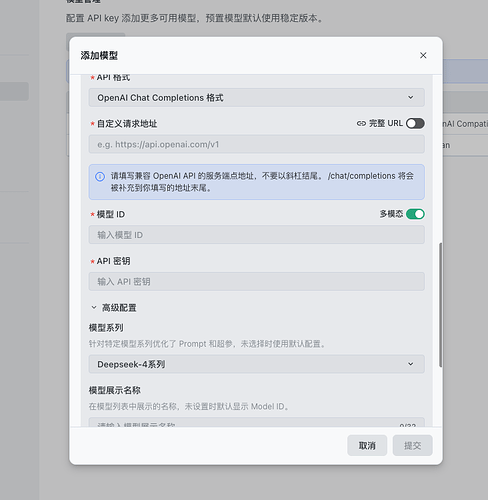Click the 提交 button
This screenshot has height=500, width=488.
click(x=412, y=445)
